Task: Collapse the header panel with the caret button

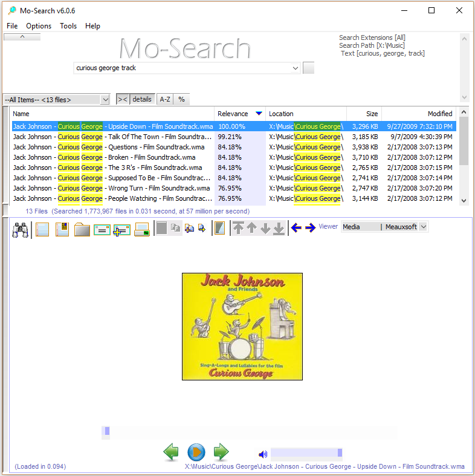Action: tap(22, 37)
